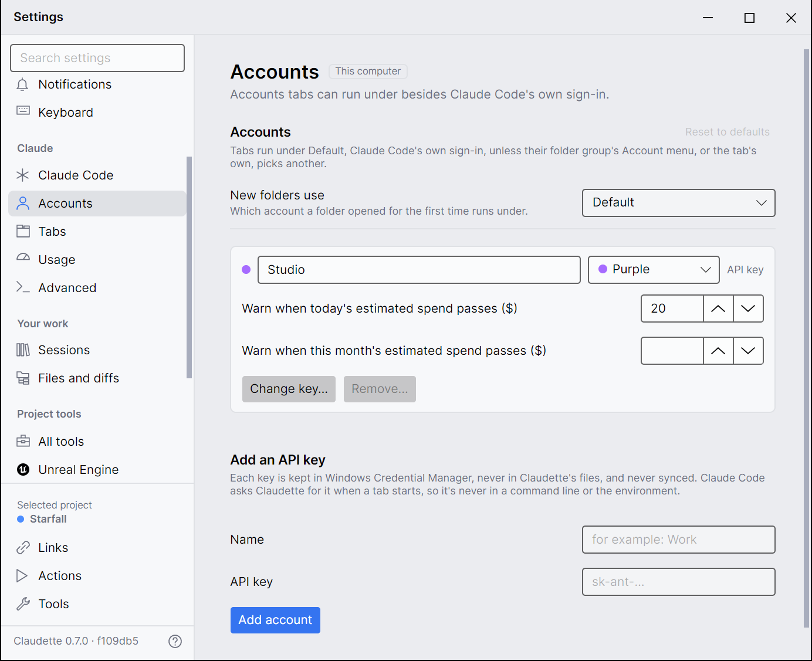Click the sidebar vertical scrollbar
The height and width of the screenshot is (661, 812).
(x=189, y=267)
